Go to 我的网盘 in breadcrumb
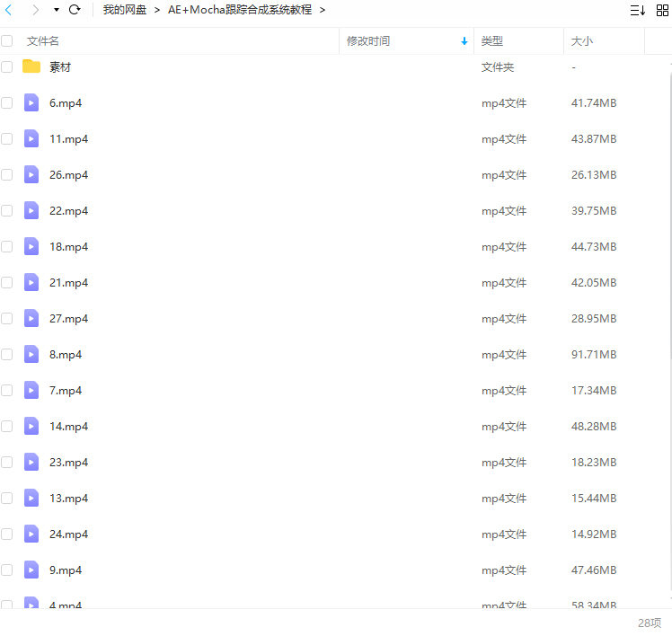The image size is (672, 636). point(124,10)
